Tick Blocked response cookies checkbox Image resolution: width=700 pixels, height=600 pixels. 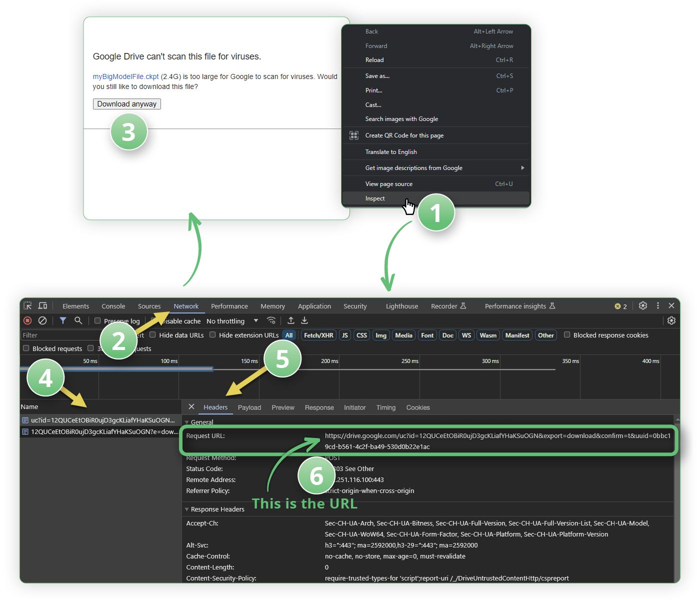tap(567, 335)
